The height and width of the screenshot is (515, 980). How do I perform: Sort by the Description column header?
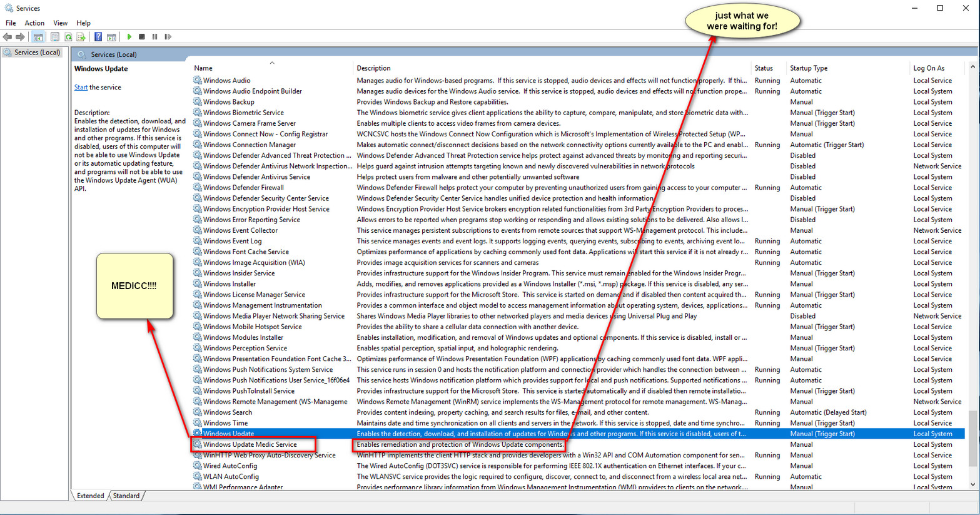coord(552,68)
